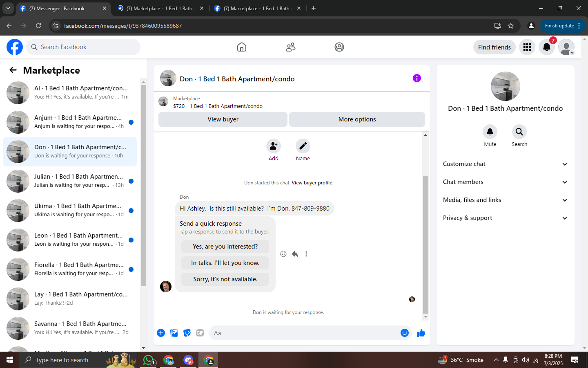Go back from Marketplace messages
588x368 pixels.
(13, 70)
